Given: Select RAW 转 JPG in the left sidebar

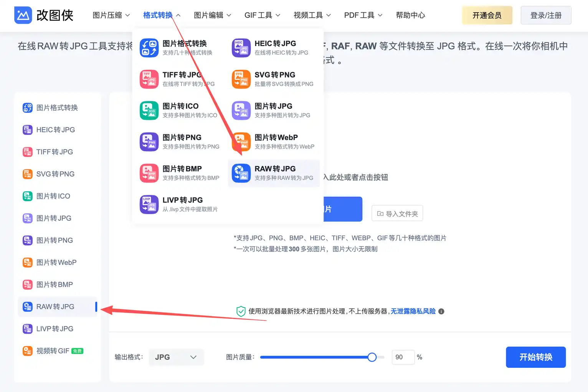Looking at the screenshot, I should coord(55,306).
